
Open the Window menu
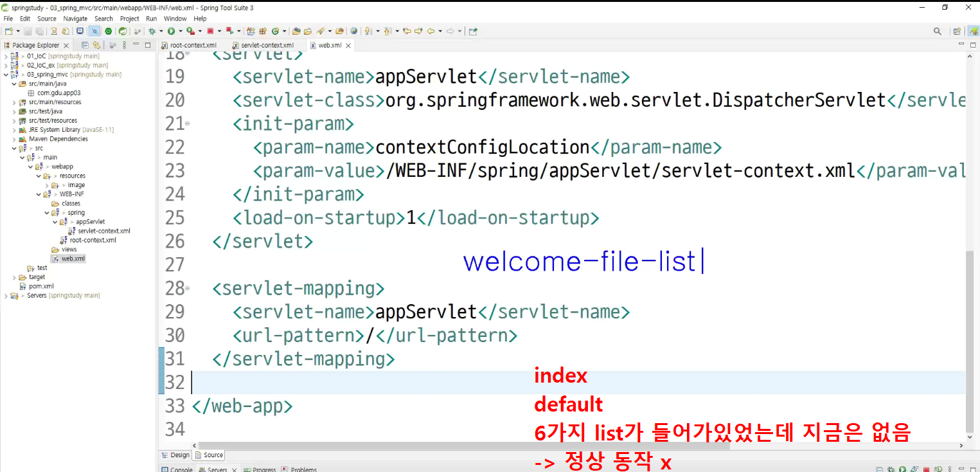click(x=175, y=19)
